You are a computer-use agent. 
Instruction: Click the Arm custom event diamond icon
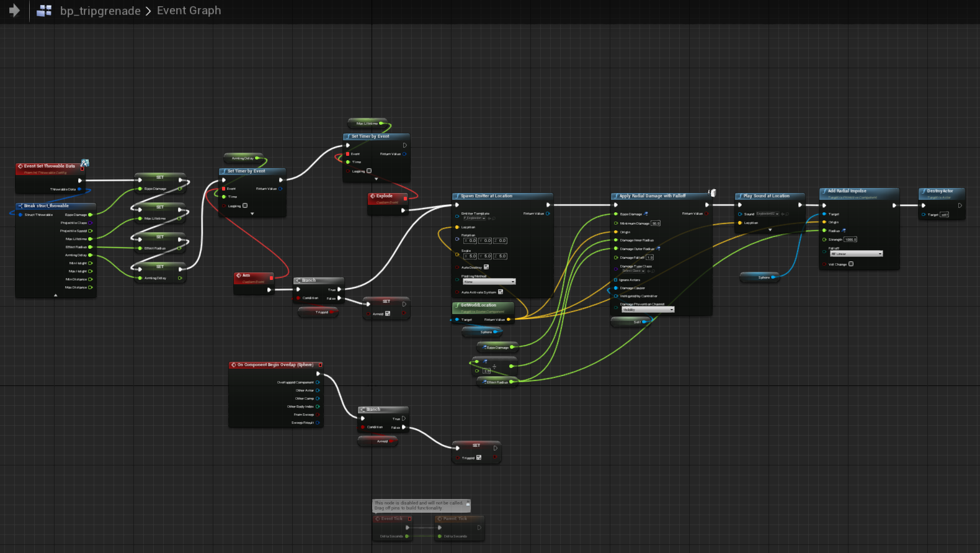click(x=239, y=276)
